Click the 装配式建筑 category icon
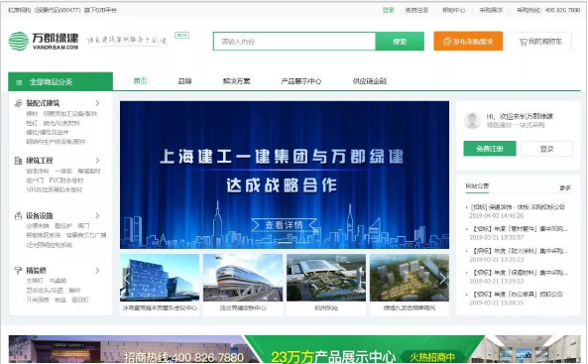Viewport: 588px width, 364px height. click(x=18, y=103)
